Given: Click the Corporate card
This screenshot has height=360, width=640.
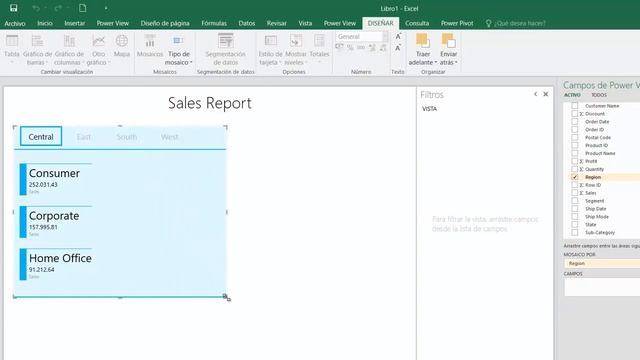Looking at the screenshot, I should point(56,222).
